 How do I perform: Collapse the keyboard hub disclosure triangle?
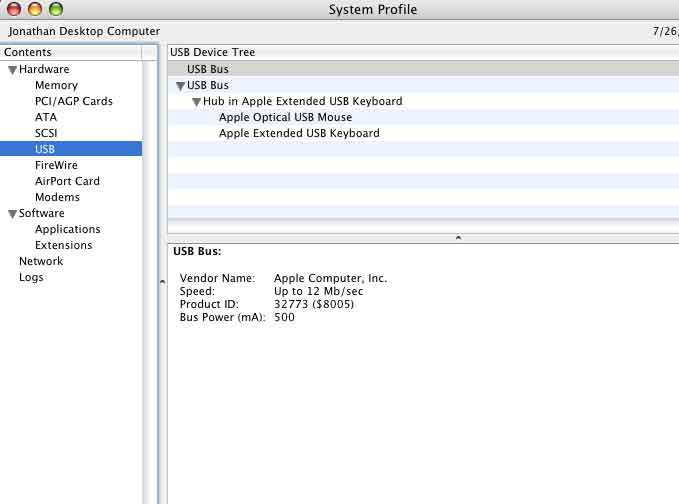pyautogui.click(x=196, y=102)
